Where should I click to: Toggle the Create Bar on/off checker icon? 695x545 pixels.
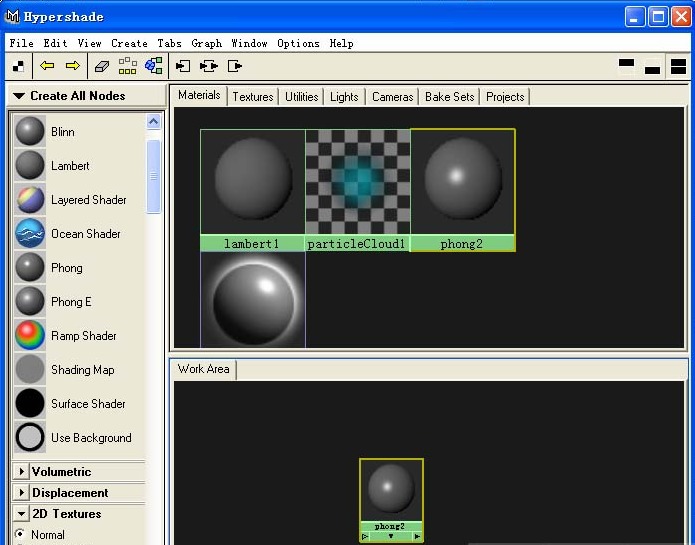coord(19,66)
